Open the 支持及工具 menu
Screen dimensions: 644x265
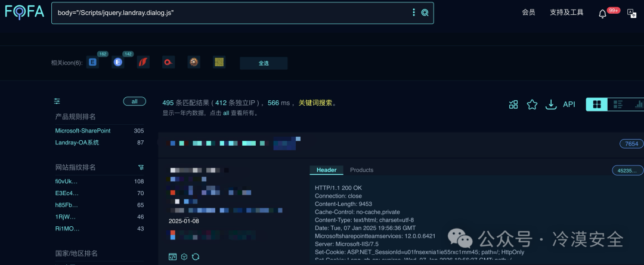coord(567,13)
